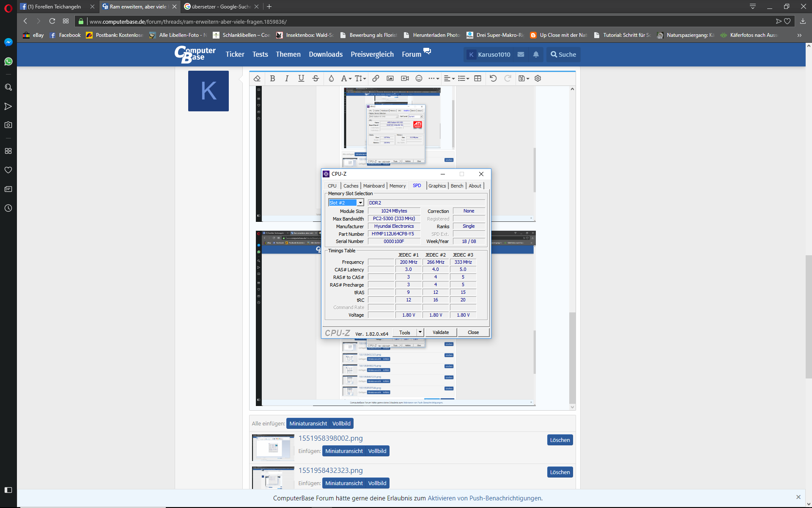Expand the CPU-Z Tools dropdown arrow
This screenshot has height=508, width=812.
point(420,332)
